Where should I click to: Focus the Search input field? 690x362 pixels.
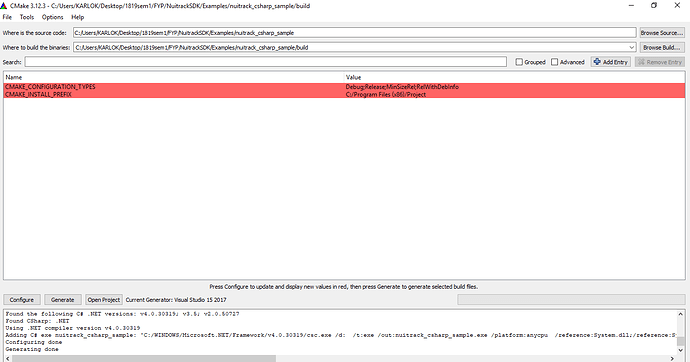(265, 62)
